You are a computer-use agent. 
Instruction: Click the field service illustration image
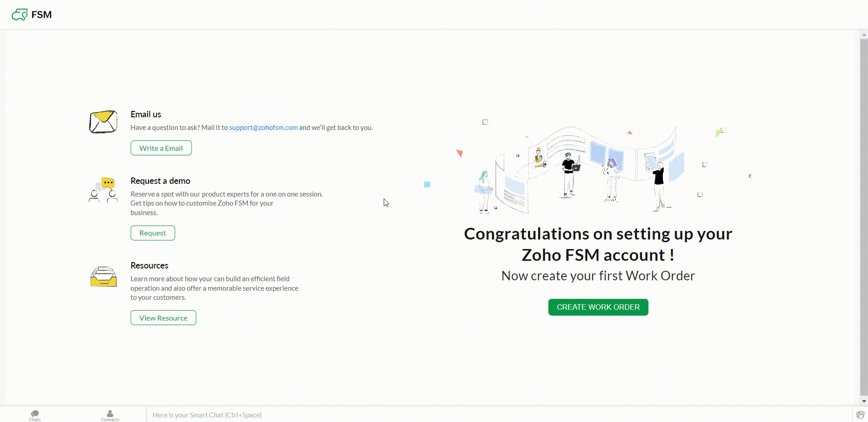coord(589,170)
